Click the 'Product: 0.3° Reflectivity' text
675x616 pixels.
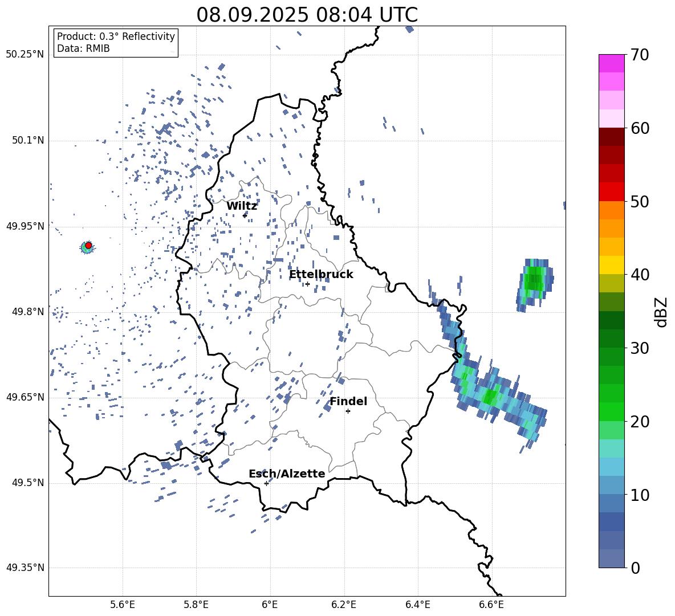tap(116, 36)
